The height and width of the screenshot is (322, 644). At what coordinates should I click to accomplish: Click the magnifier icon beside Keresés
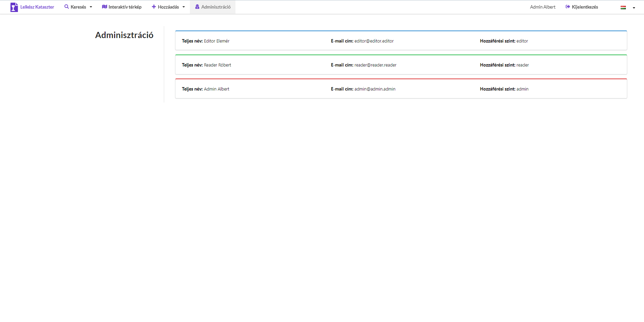click(66, 7)
